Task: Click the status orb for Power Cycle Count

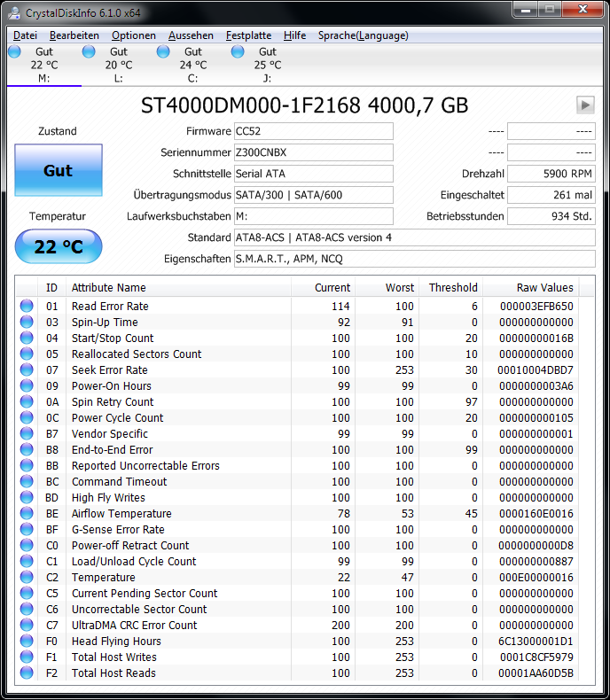Action: tap(27, 417)
